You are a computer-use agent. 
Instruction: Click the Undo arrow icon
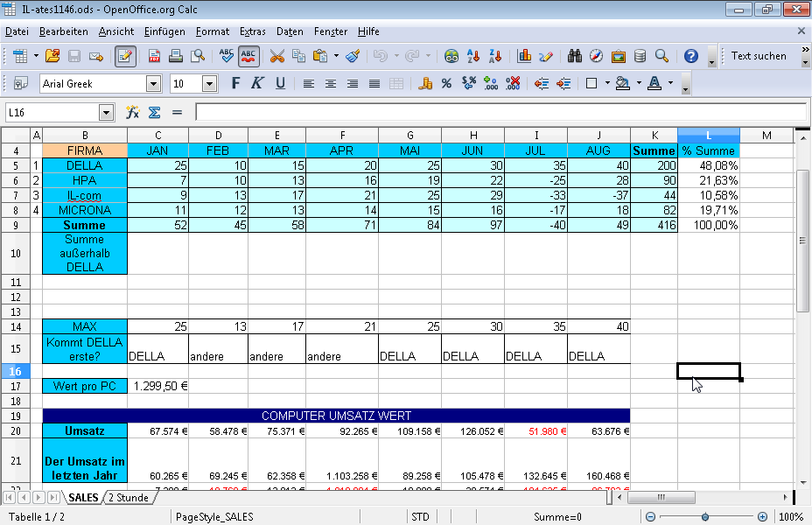point(380,56)
